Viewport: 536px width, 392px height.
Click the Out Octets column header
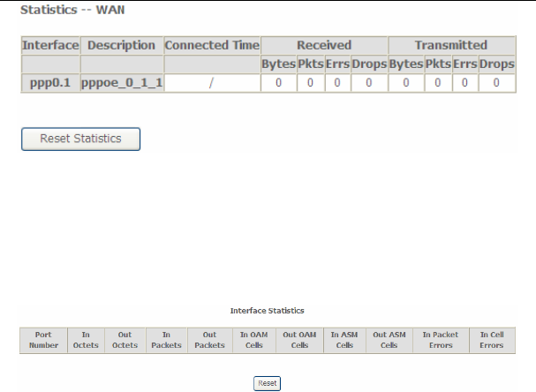point(125,340)
